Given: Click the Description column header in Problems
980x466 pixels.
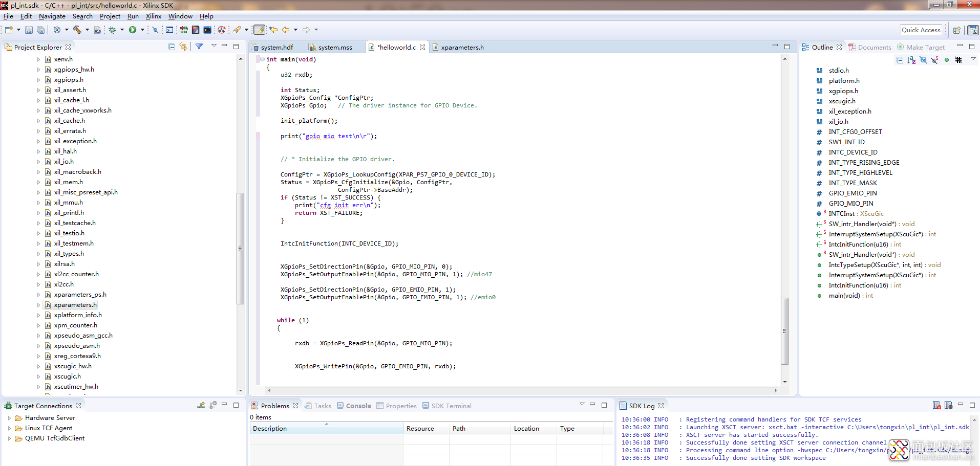Looking at the screenshot, I should (x=326, y=429).
